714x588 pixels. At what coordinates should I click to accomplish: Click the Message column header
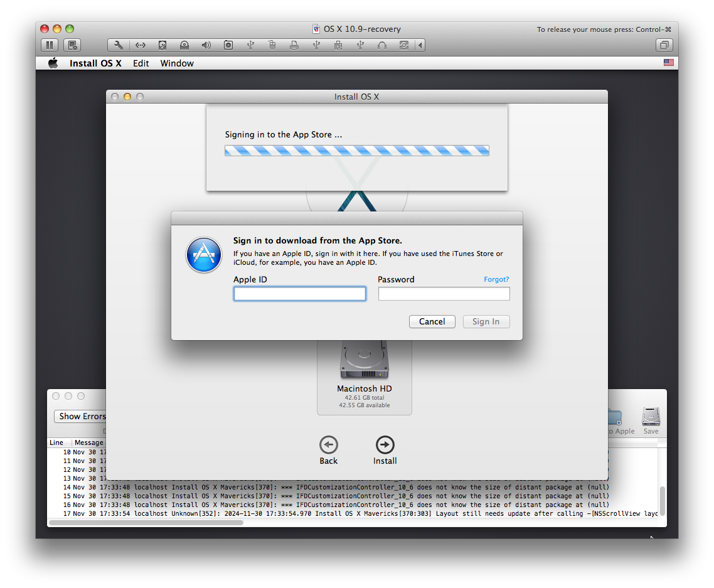tap(89, 442)
